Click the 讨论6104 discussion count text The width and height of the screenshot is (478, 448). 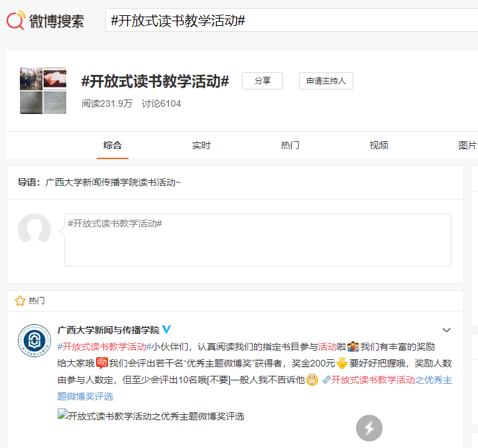(x=161, y=103)
